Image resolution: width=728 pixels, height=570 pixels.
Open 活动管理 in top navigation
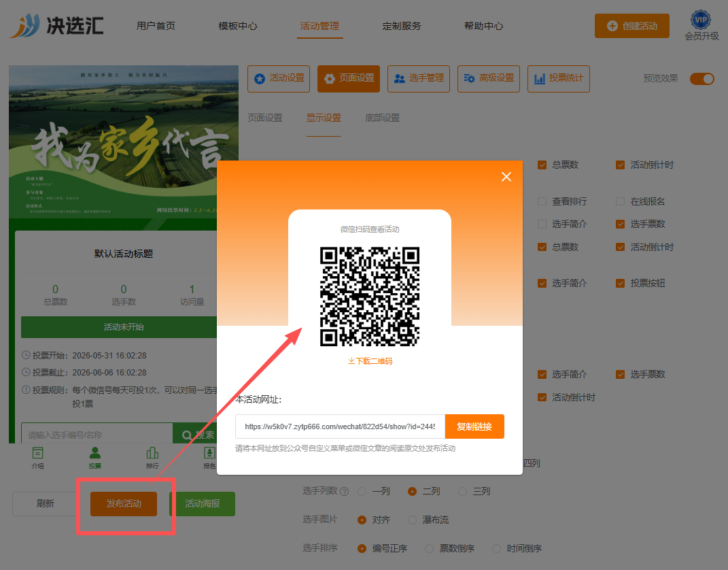(319, 26)
